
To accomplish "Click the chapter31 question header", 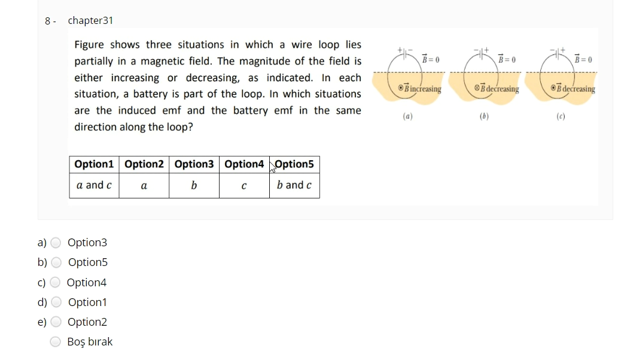I will pos(90,20).
